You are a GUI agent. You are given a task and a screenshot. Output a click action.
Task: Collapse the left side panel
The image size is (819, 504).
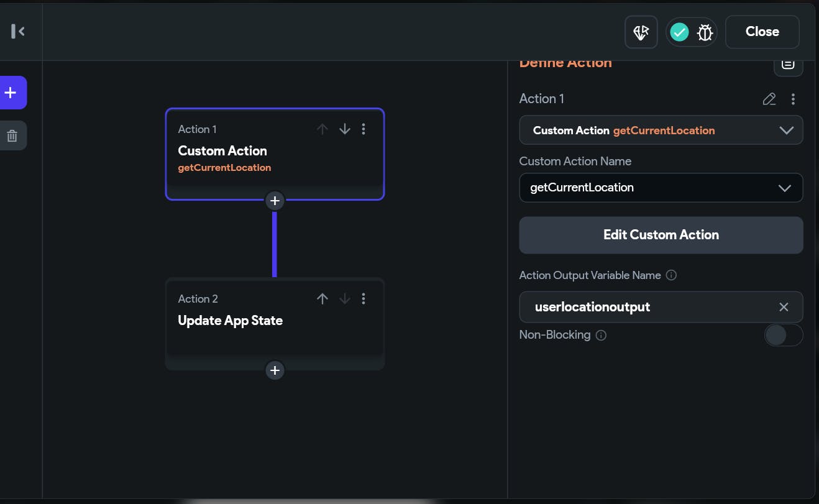(18, 31)
